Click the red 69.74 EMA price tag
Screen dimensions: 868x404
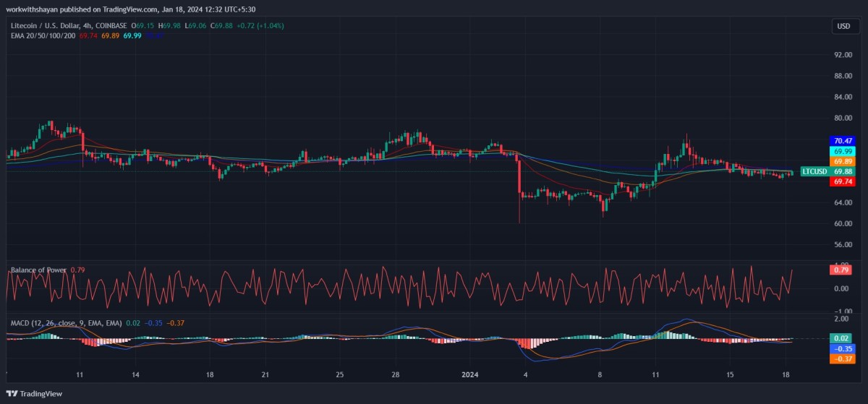[843, 182]
